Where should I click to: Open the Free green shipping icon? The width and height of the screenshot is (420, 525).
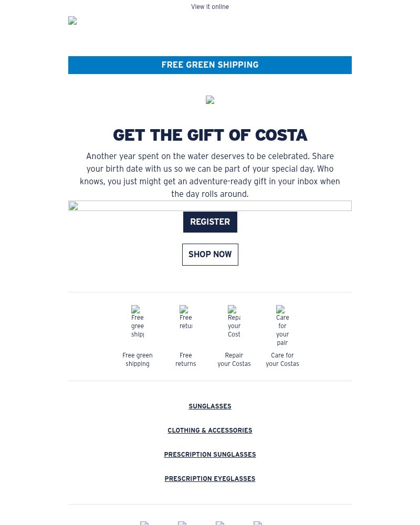pyautogui.click(x=138, y=321)
